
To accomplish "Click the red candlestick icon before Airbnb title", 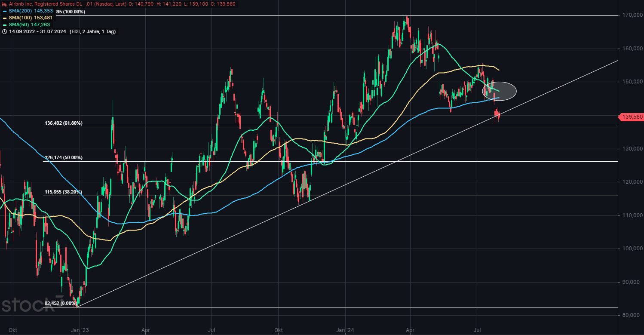I will click(x=5, y=4).
